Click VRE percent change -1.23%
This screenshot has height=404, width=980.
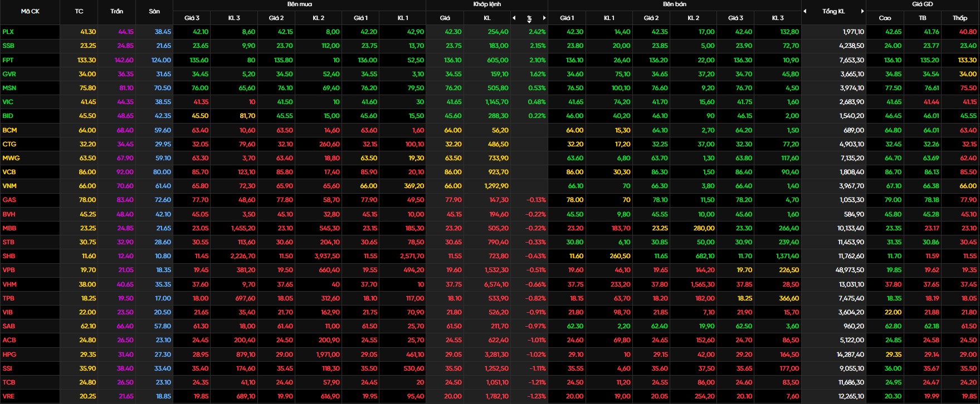536,396
